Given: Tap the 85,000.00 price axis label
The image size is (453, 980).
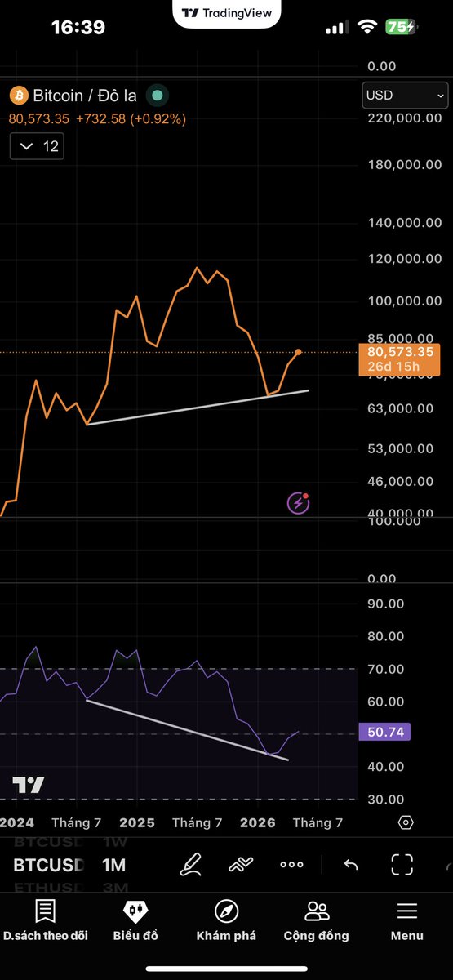Looking at the screenshot, I should 401,338.
